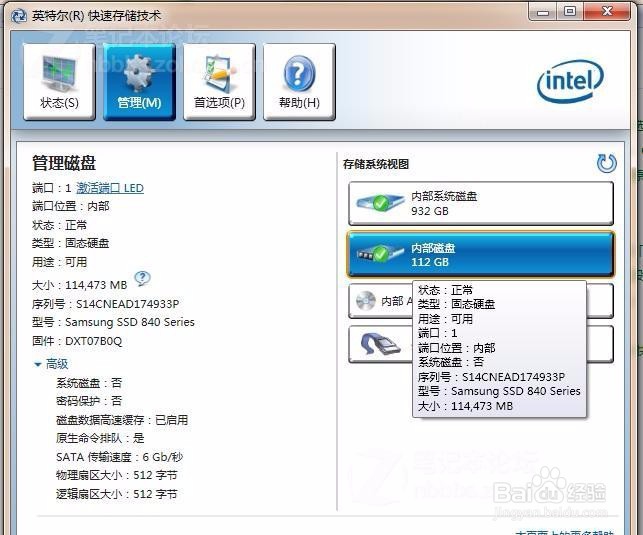This screenshot has width=643, height=535.
Task: Click the 原生命令排队 是 row
Action: pos(100,438)
